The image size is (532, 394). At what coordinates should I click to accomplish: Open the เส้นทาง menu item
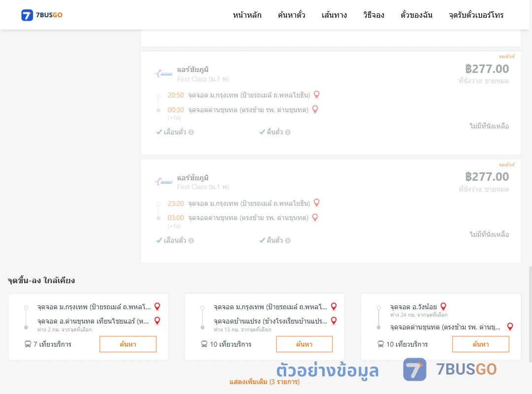pos(334,15)
